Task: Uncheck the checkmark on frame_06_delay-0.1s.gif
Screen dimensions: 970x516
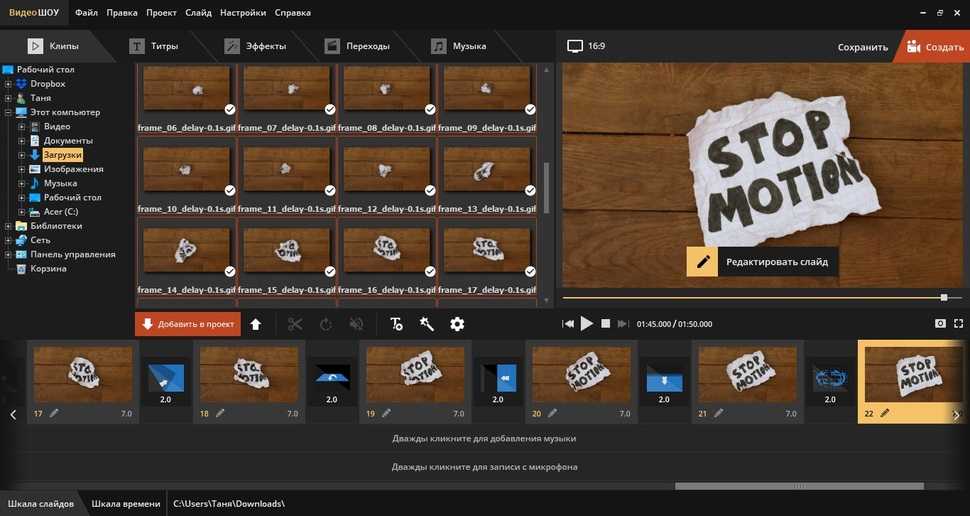Action: [231, 109]
